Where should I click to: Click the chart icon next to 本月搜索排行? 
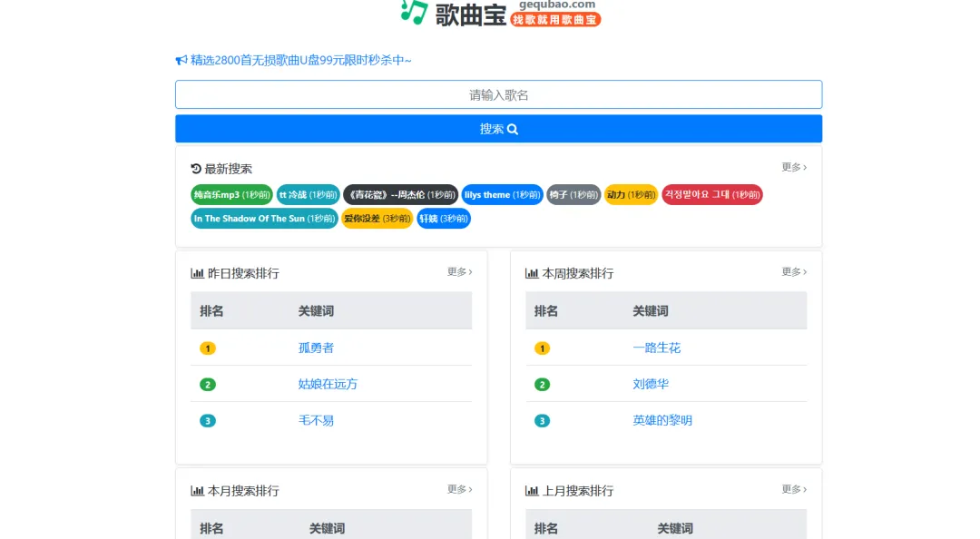197,489
